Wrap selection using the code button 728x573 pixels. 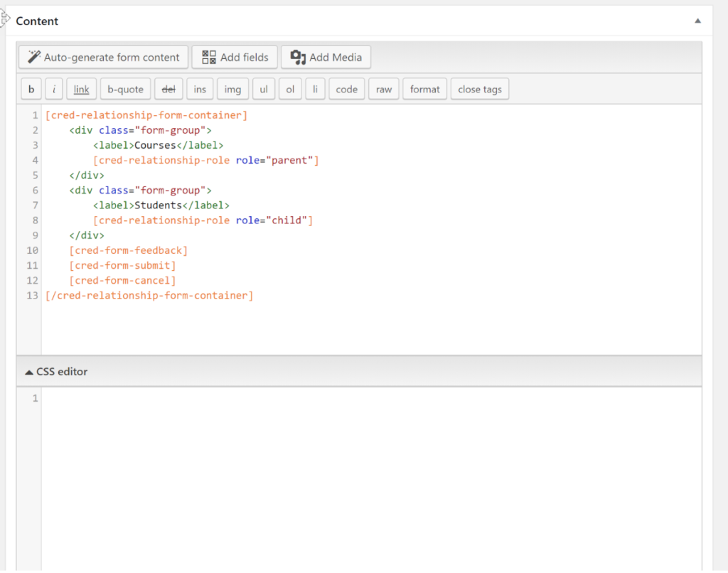[x=346, y=90]
